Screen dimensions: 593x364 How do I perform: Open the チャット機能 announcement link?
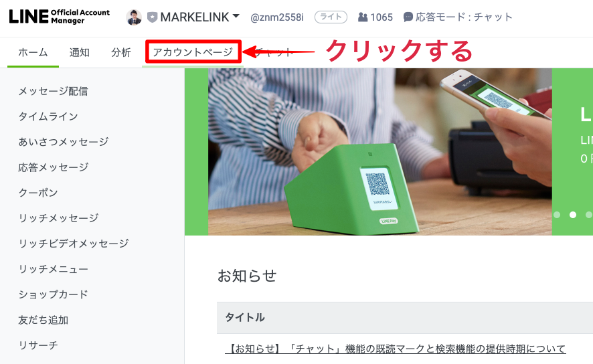(395, 349)
